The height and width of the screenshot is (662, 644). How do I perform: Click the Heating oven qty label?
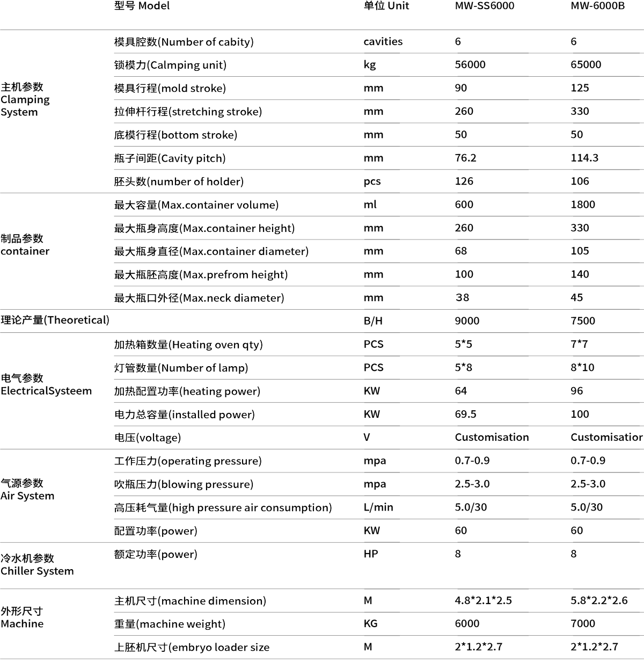click(188, 345)
